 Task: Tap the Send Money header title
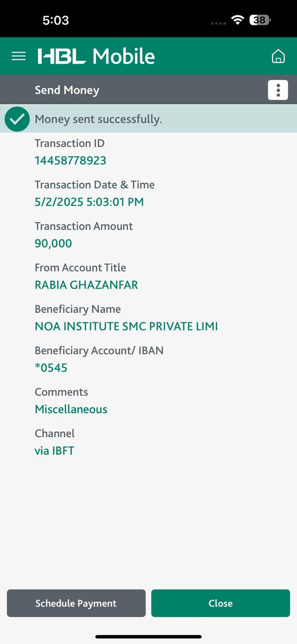click(67, 90)
